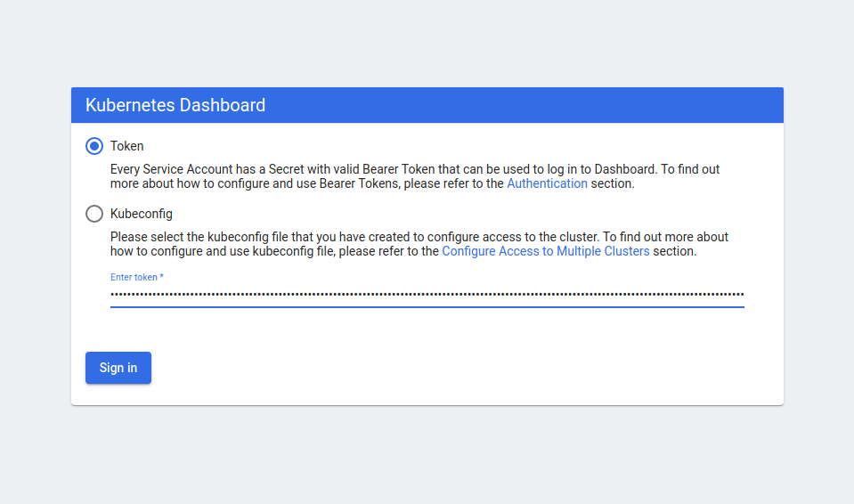Image resolution: width=854 pixels, height=504 pixels.
Task: Click the Bearer Token description paragraph
Action: (x=415, y=176)
